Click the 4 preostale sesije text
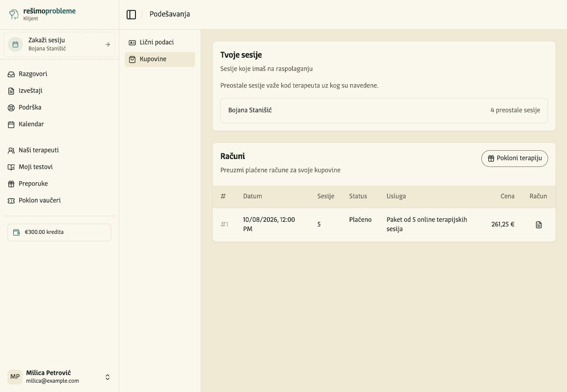The height and width of the screenshot is (392, 567). [x=515, y=111]
